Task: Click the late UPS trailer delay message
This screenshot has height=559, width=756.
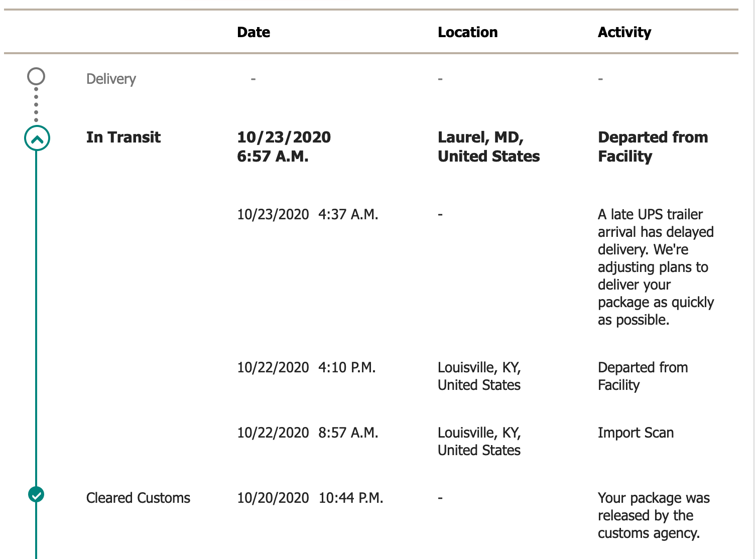Action: point(655,267)
